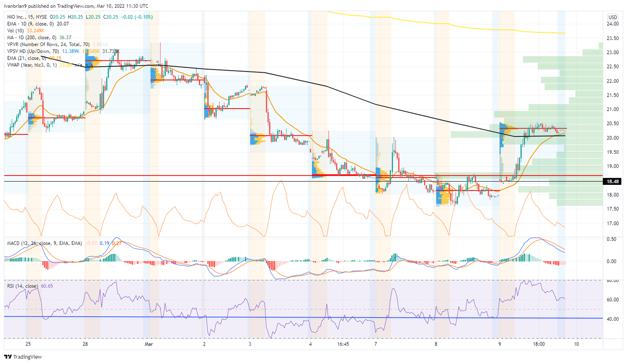Click the 21.50 price axis label
Viewport: 627px width, 364px height.
coord(612,95)
